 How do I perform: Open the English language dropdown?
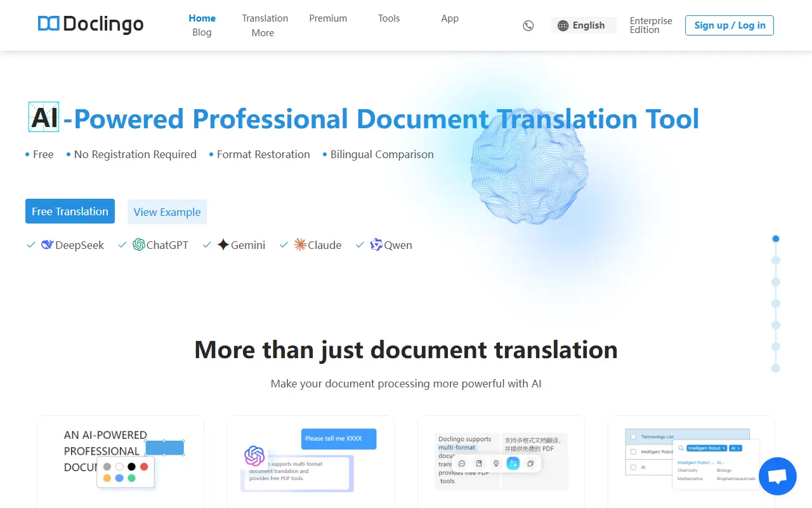tap(582, 25)
